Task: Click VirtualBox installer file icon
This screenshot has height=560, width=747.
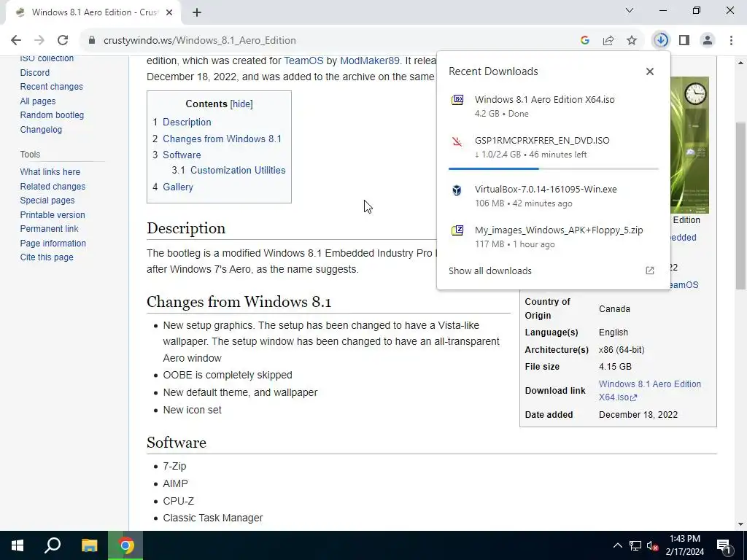Action: [457, 190]
